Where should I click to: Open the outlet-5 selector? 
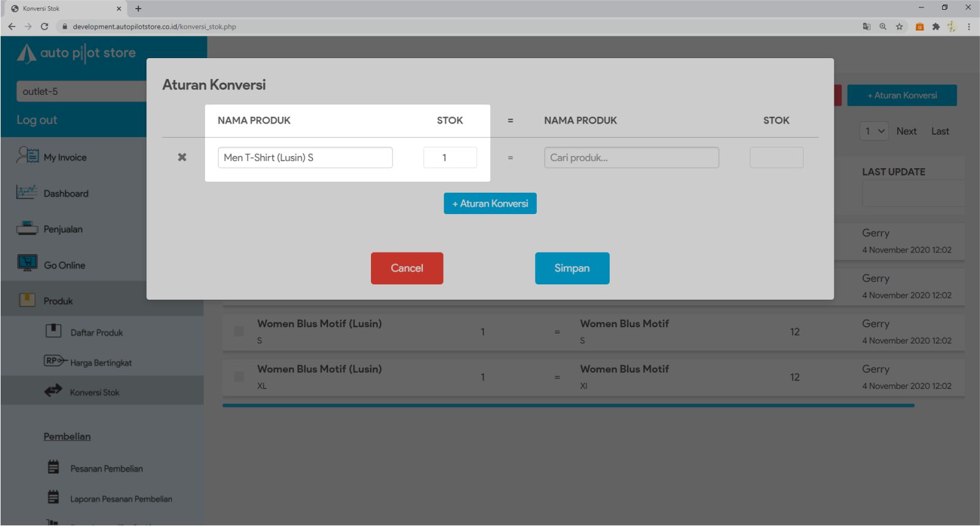[x=81, y=91]
